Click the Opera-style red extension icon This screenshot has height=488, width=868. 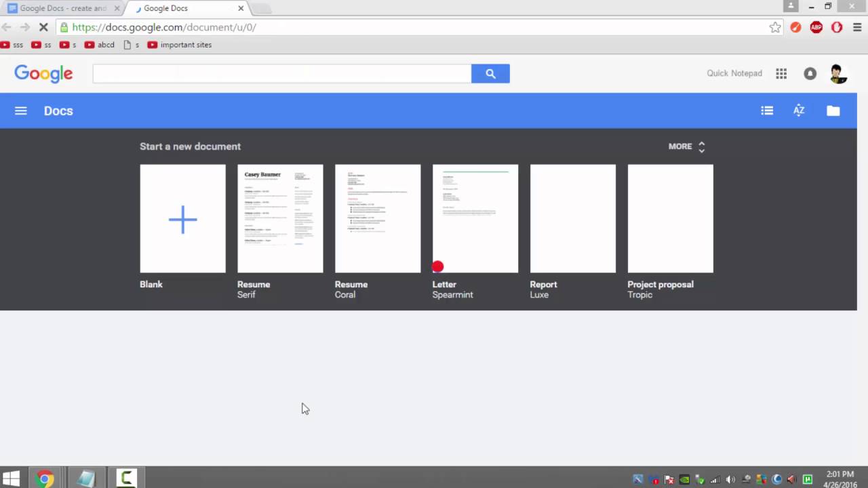[837, 27]
